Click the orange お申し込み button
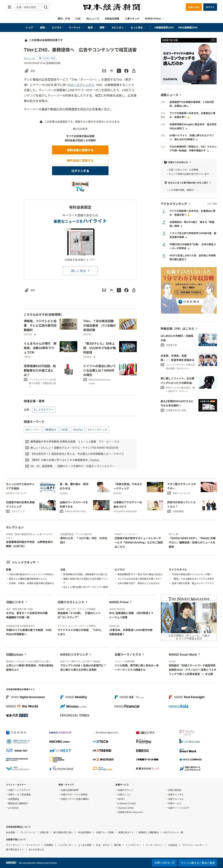 pos(194,7)
